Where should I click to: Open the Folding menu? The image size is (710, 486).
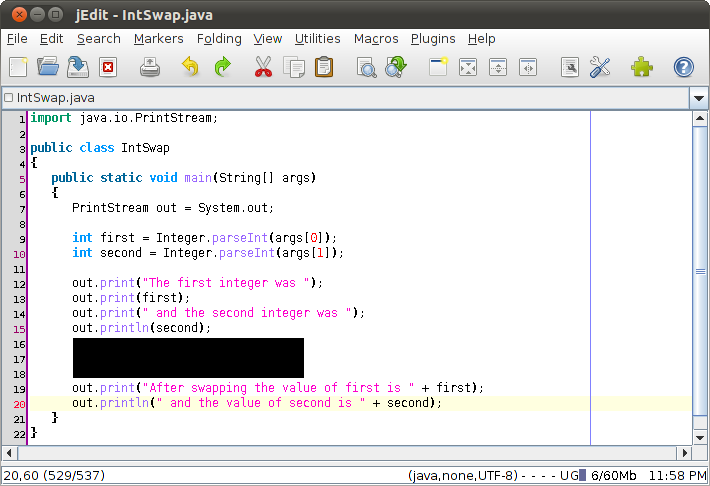[x=219, y=39]
